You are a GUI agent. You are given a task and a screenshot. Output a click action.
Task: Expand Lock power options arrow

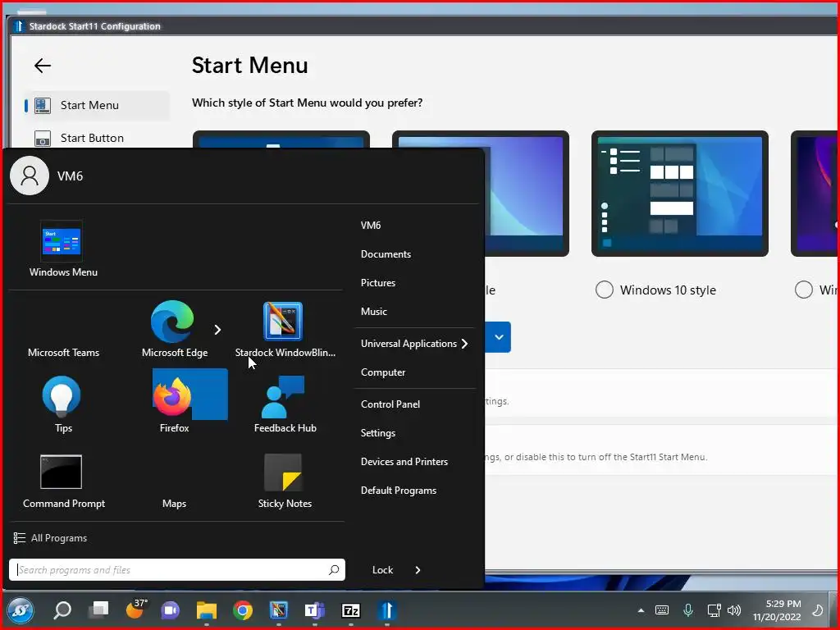(x=418, y=570)
